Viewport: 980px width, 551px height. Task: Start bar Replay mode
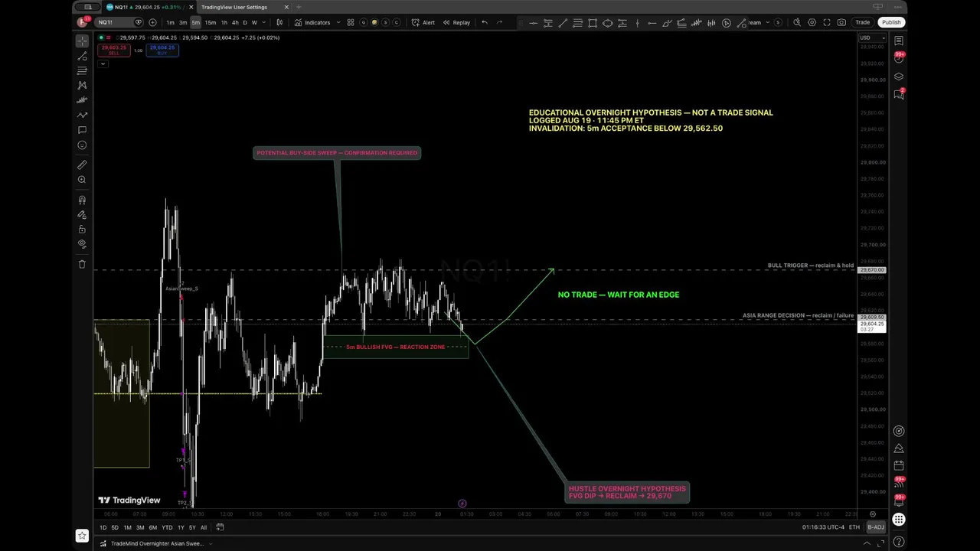pyautogui.click(x=456, y=22)
